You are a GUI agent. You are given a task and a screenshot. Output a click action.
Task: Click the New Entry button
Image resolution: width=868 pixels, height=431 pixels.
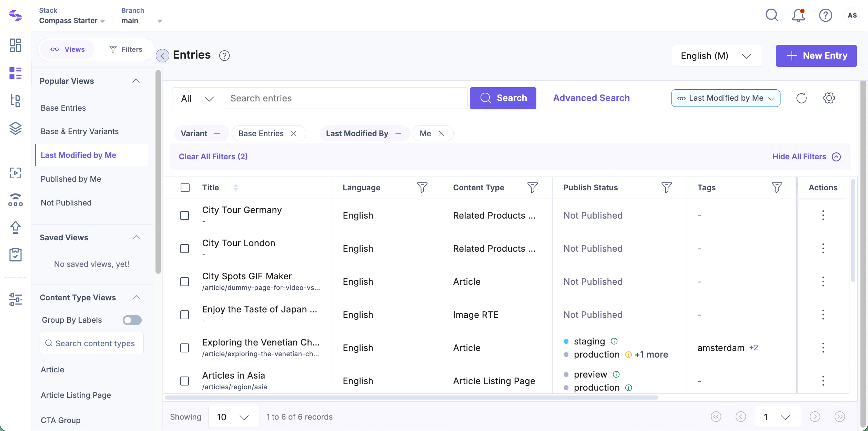pyautogui.click(x=816, y=56)
